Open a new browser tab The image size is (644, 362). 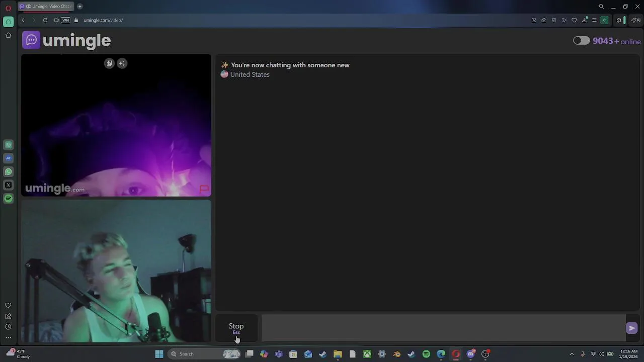(x=79, y=6)
